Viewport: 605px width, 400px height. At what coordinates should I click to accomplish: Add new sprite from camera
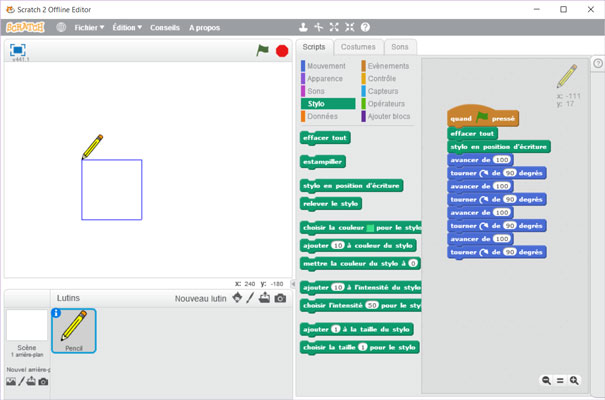[x=280, y=298]
